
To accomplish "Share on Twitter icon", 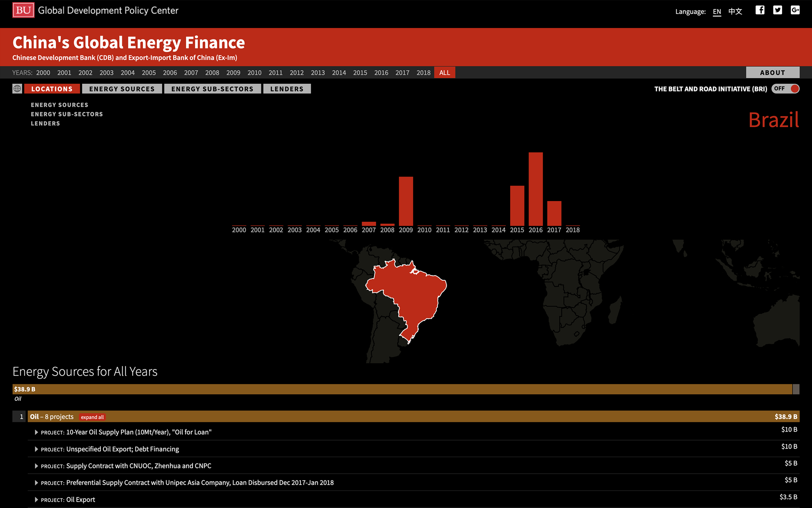I will pos(777,10).
